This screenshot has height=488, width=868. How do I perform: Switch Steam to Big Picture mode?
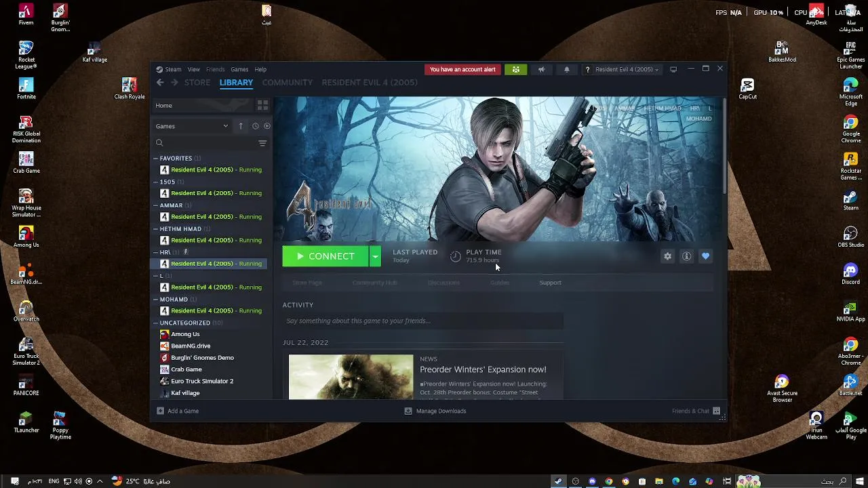click(673, 69)
